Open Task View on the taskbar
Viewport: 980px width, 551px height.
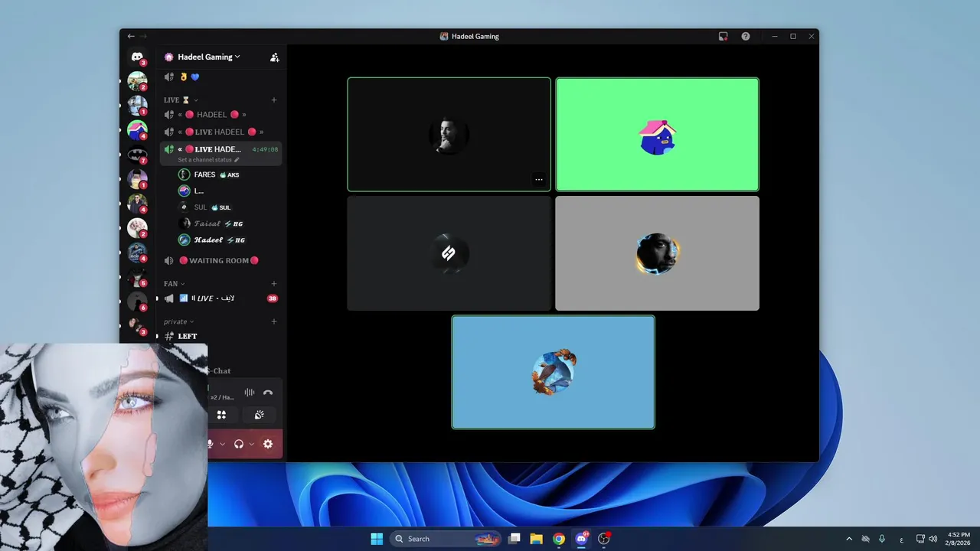click(x=514, y=539)
